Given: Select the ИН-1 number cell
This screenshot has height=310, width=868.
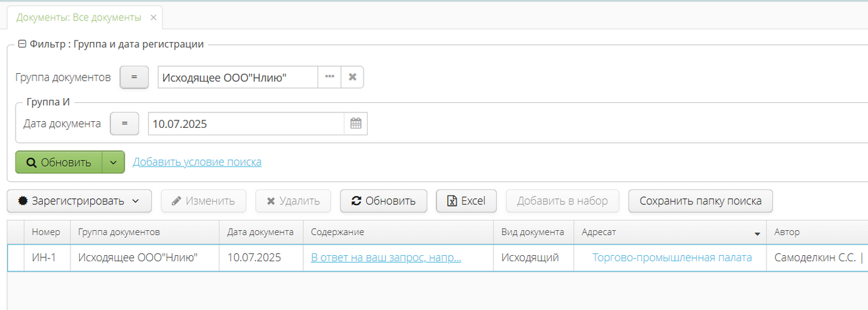Looking at the screenshot, I should click(47, 258).
